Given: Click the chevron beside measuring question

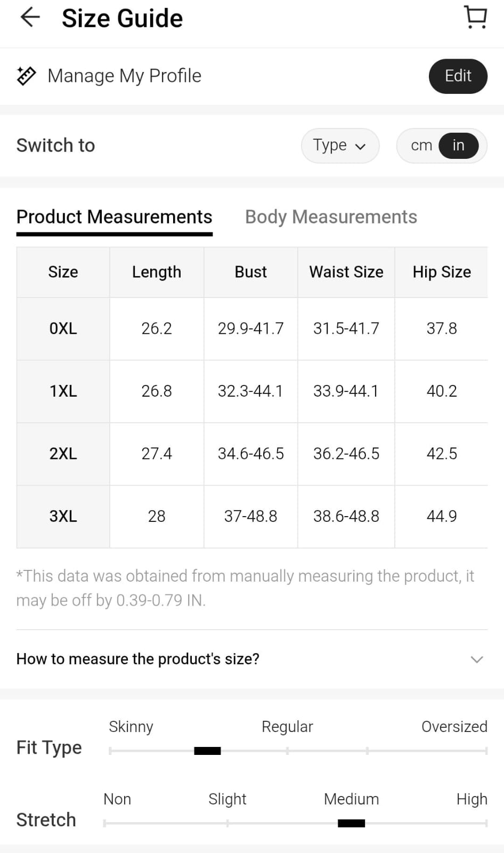Looking at the screenshot, I should [x=477, y=659].
